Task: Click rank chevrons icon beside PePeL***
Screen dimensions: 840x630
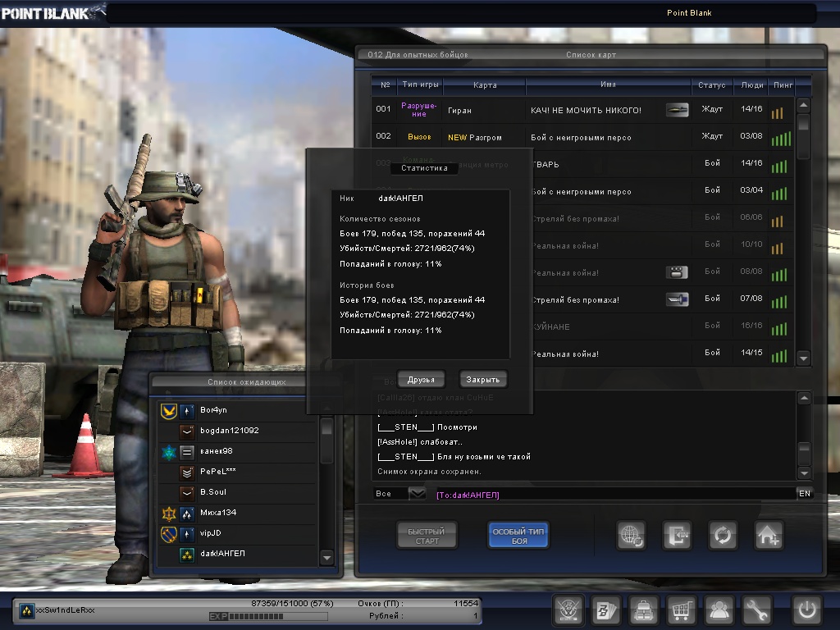Action: click(x=187, y=472)
